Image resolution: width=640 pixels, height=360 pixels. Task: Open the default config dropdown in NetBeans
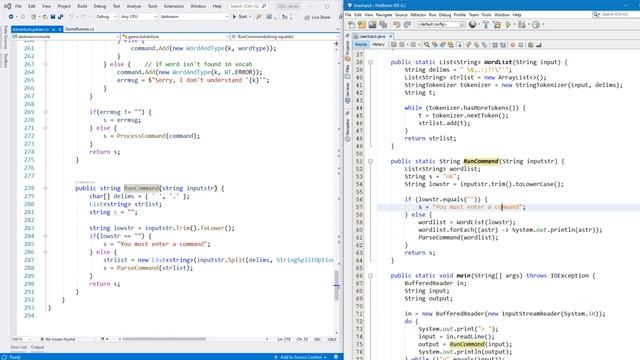[x=440, y=24]
